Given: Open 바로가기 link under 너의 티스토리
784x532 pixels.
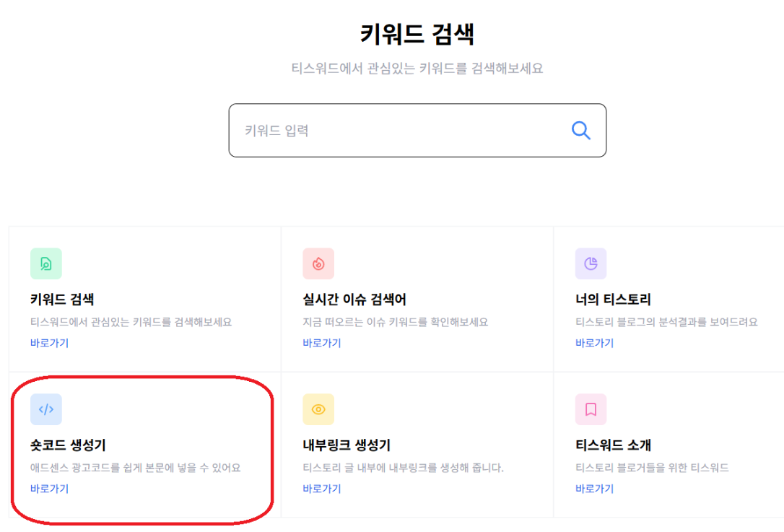Looking at the screenshot, I should [595, 343].
